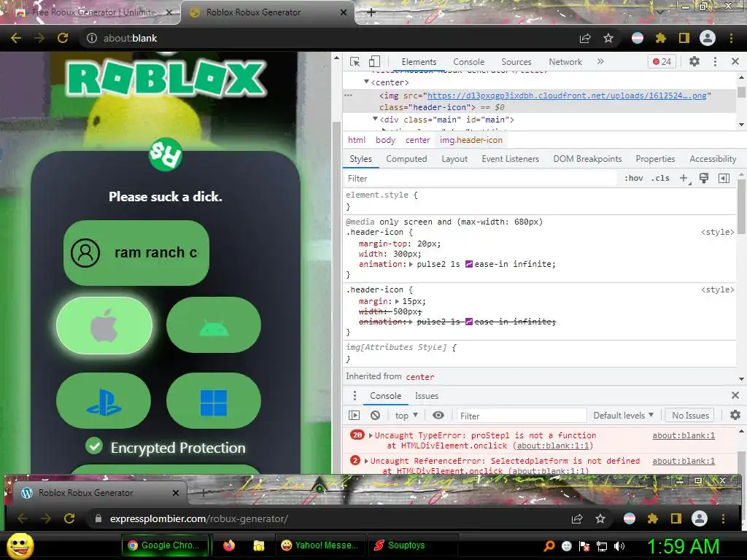The width and height of the screenshot is (747, 560).
Task: Open the Sources tab
Action: point(516,62)
